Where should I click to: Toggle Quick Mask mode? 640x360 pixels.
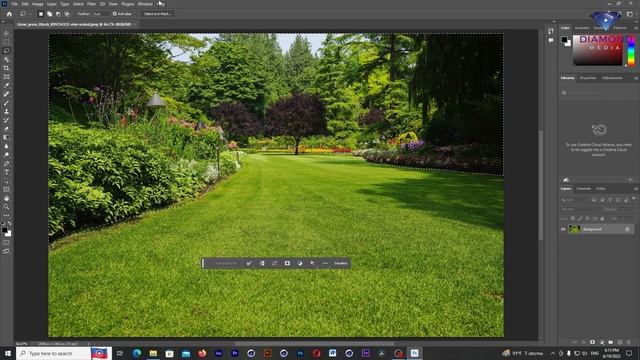6,243
